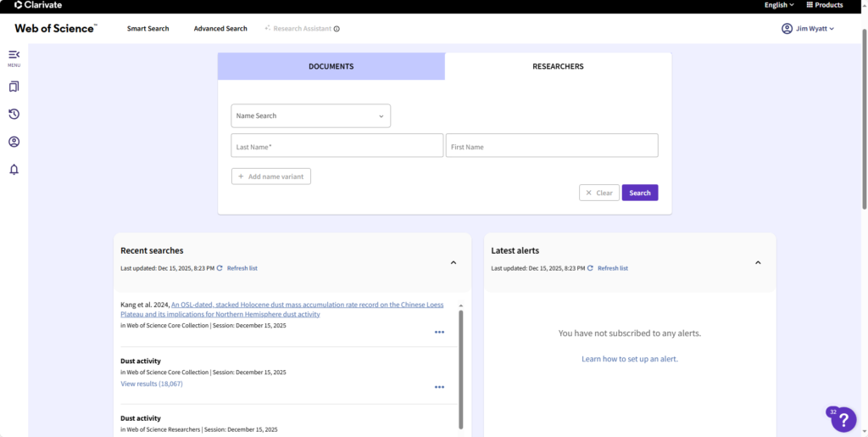
Task: Open search history clock icon
Action: pos(14,115)
